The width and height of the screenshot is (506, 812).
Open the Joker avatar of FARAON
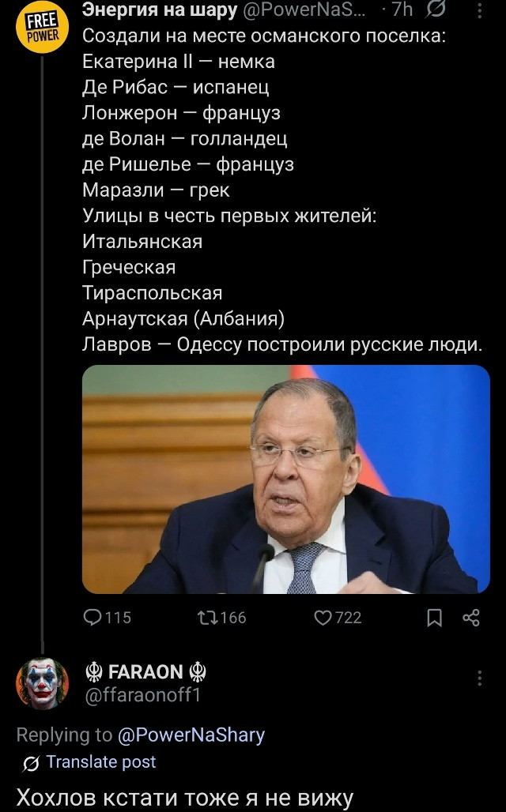(42, 683)
